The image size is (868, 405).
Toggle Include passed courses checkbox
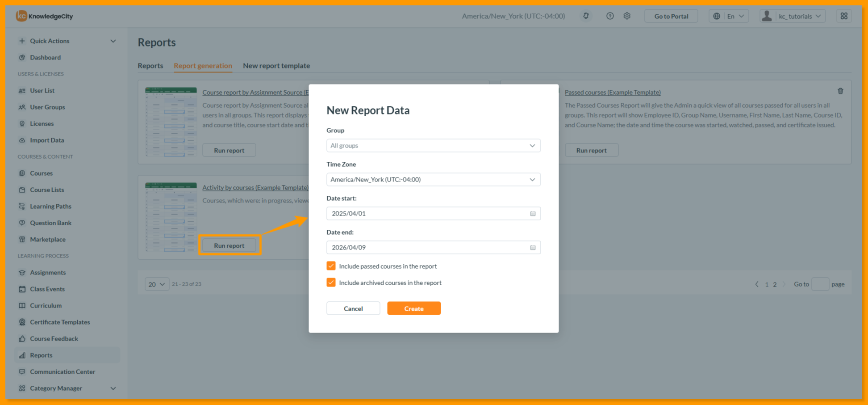331,266
